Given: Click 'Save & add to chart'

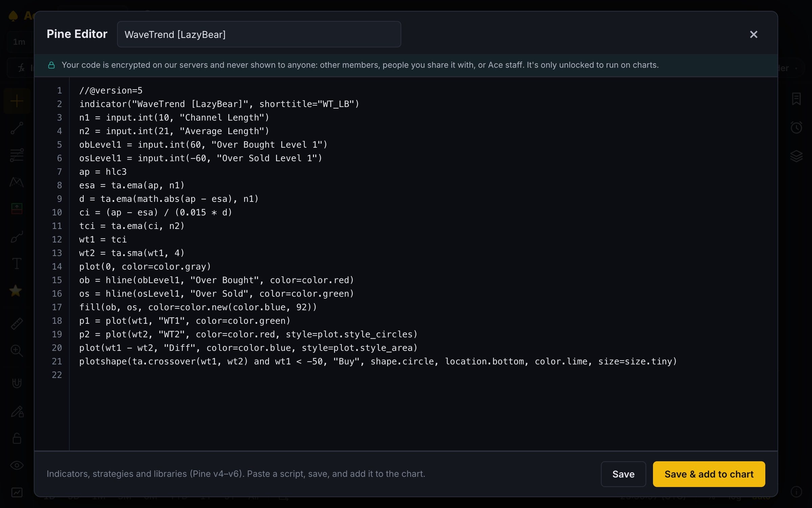Looking at the screenshot, I should (x=709, y=474).
